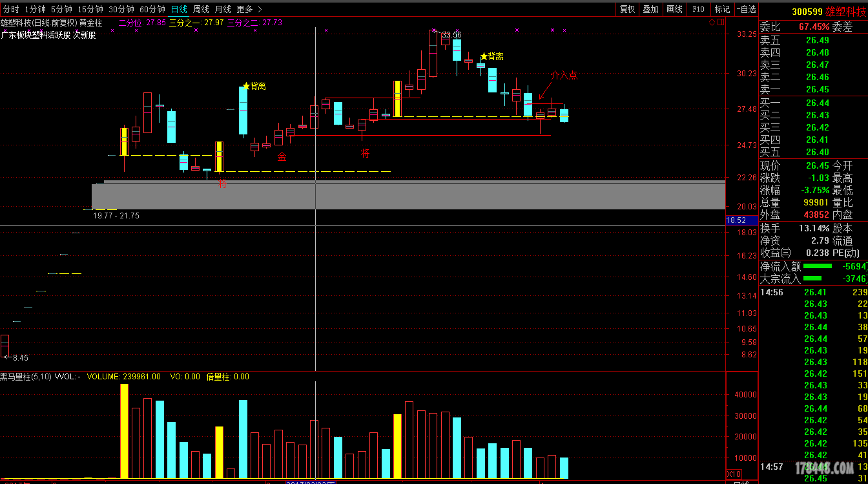Click the 卖五 price 26.49

[818, 40]
